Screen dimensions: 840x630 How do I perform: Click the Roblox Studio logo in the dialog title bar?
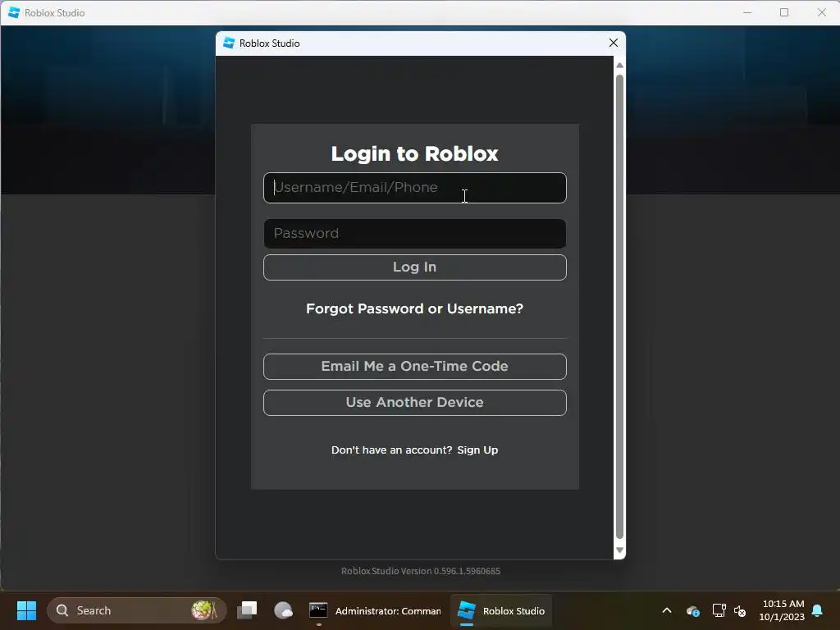click(229, 43)
